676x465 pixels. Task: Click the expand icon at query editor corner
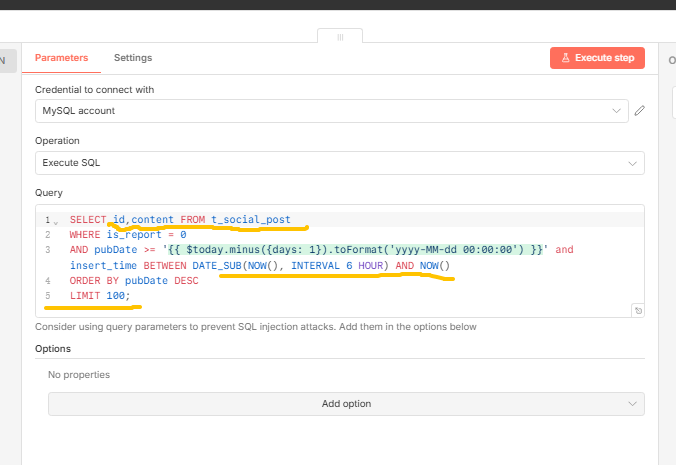(x=638, y=310)
